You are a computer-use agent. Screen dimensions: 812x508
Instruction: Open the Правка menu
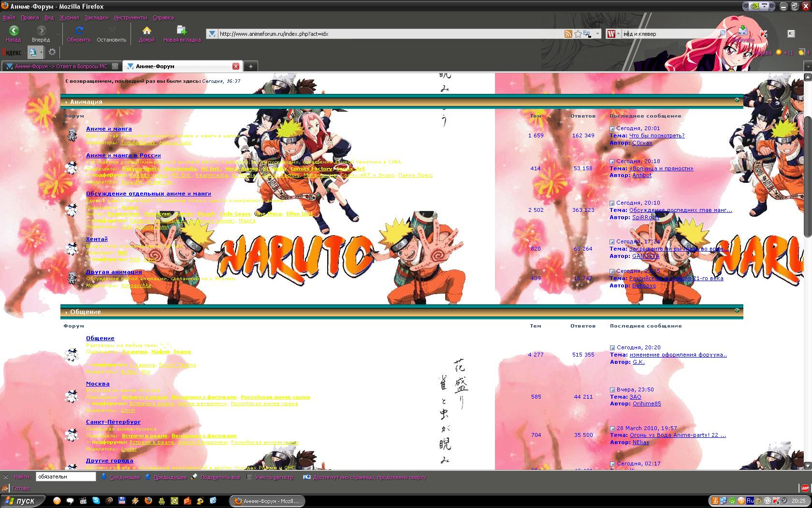pos(30,17)
